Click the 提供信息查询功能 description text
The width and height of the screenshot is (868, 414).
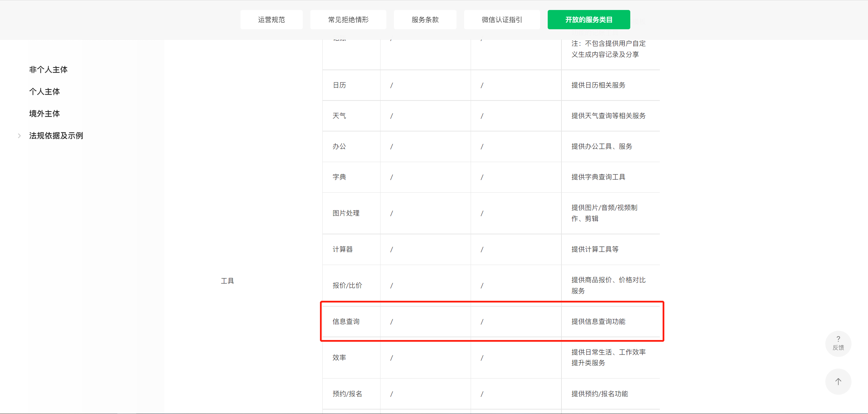tap(598, 321)
